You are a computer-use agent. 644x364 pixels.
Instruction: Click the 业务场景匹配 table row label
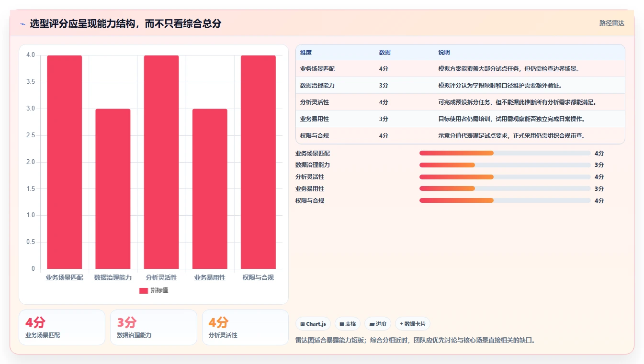click(317, 69)
